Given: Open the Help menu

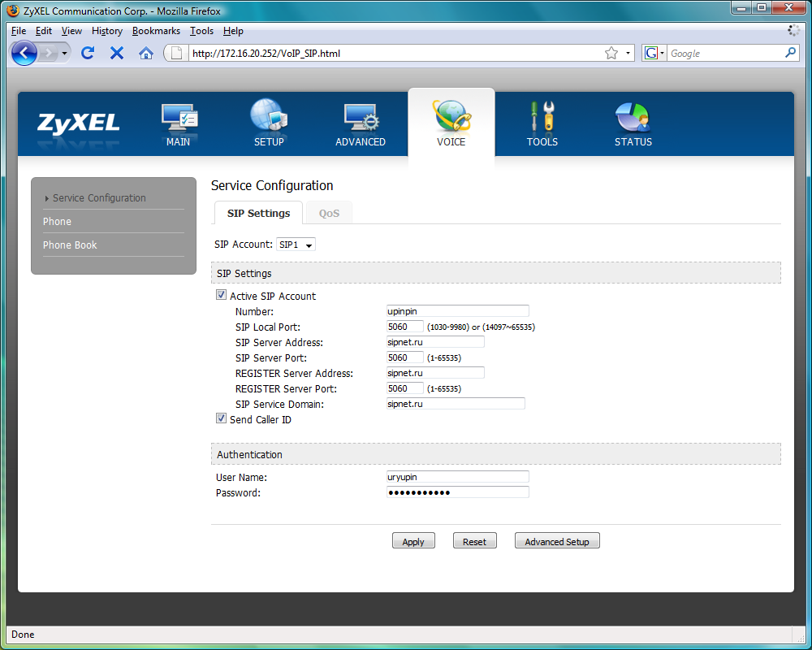Looking at the screenshot, I should point(233,31).
